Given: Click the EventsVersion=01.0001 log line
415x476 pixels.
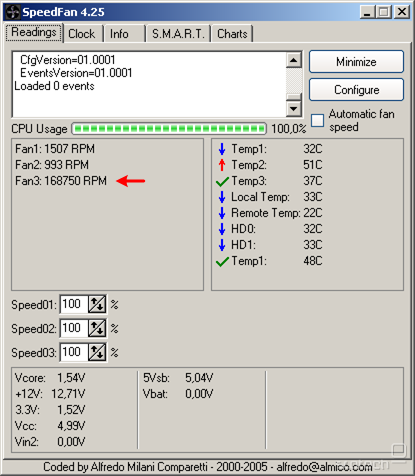Looking at the screenshot, I should coord(76,73).
